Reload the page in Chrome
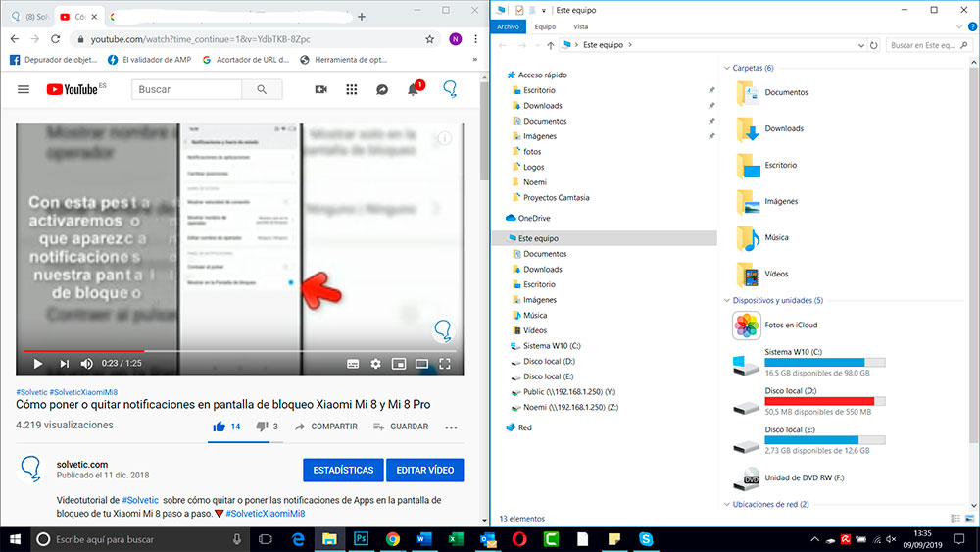This screenshot has height=552, width=980. point(55,39)
